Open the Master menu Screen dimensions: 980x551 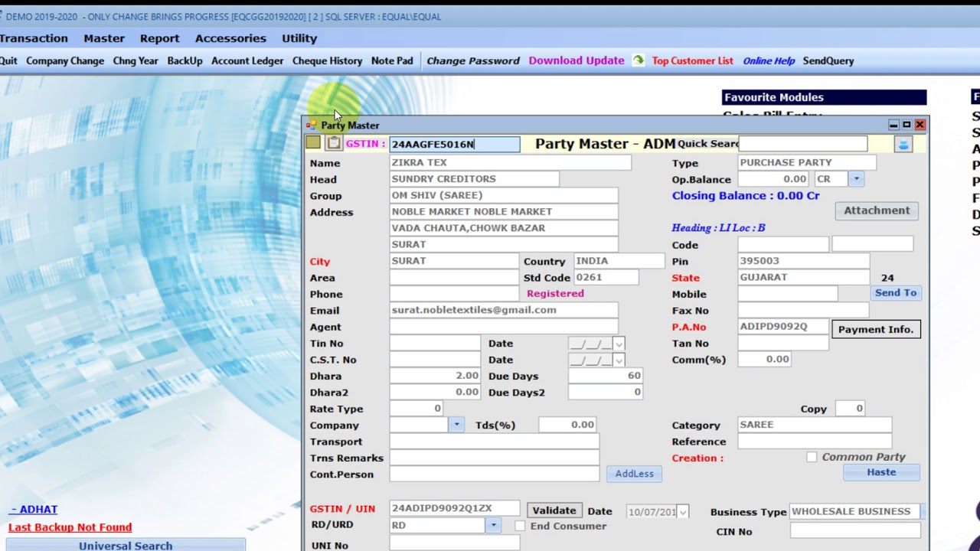pyautogui.click(x=104, y=38)
